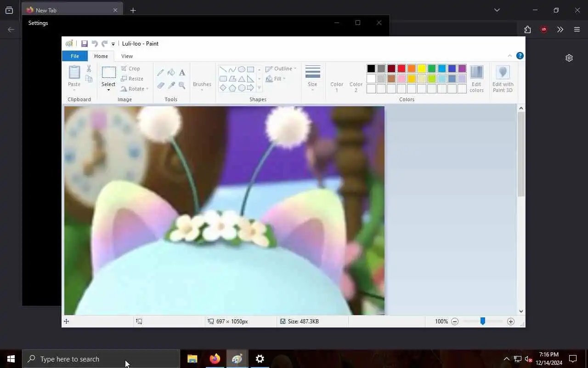
Task: Open the Rotate dropdown
Action: (x=135, y=89)
